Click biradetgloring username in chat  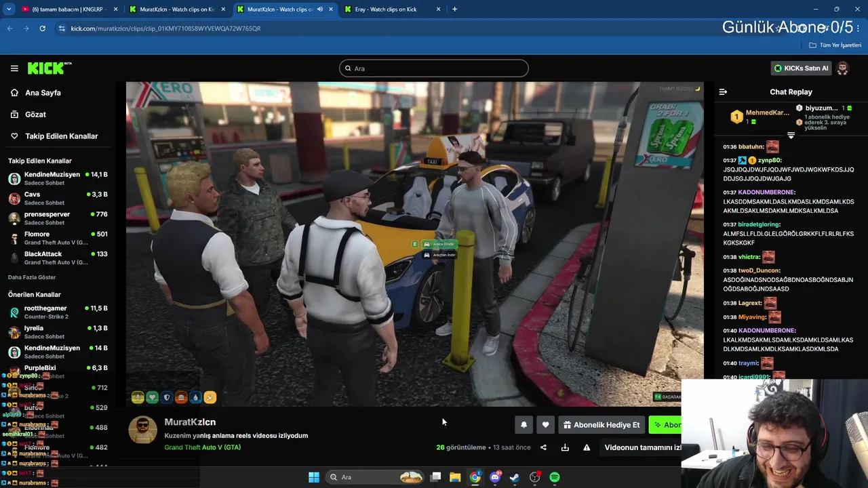(759, 224)
